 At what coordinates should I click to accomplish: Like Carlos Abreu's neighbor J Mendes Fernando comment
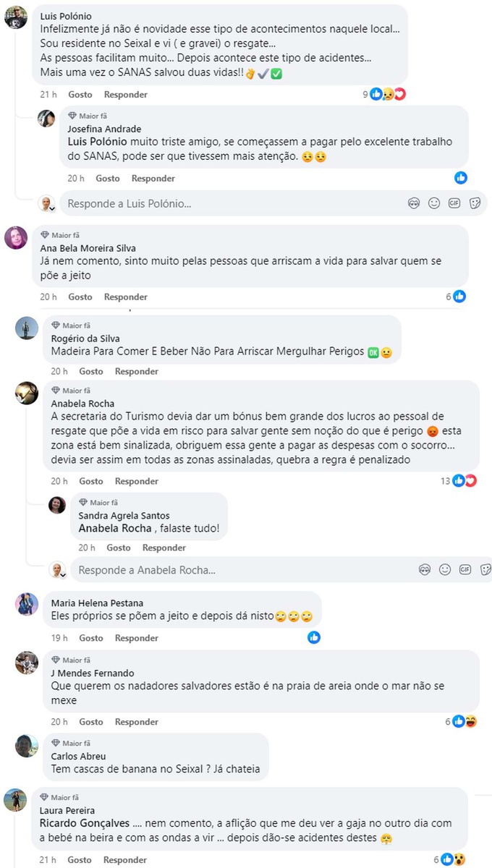(91, 722)
